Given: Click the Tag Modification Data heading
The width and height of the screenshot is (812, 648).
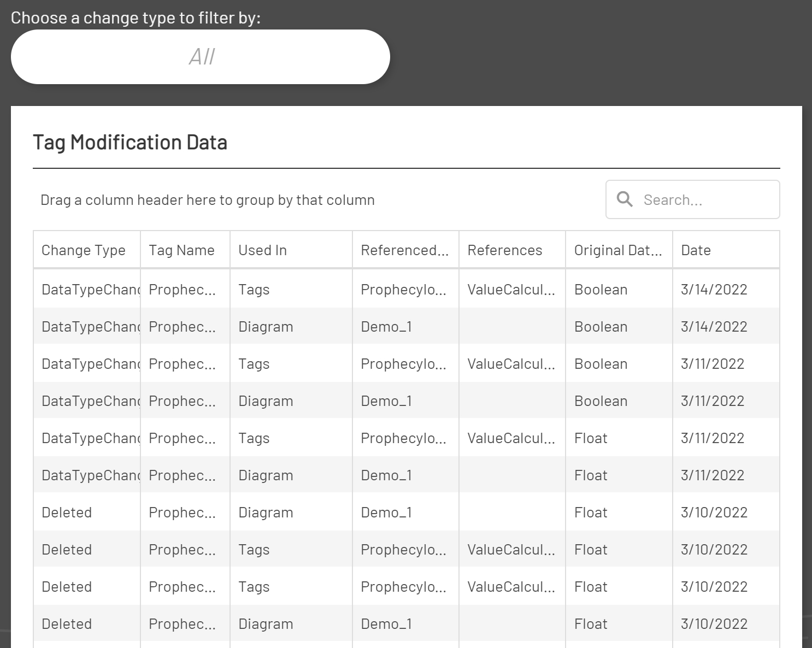Looking at the screenshot, I should coord(131,142).
